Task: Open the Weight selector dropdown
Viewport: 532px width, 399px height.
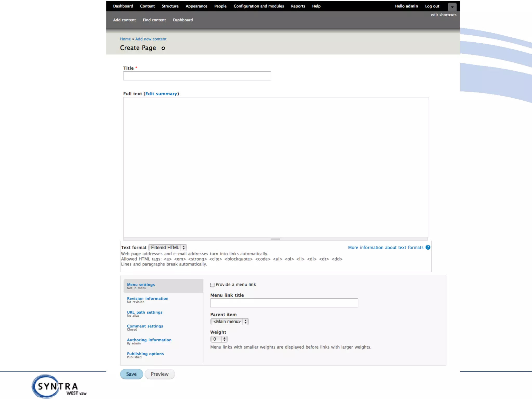Action: click(219, 339)
